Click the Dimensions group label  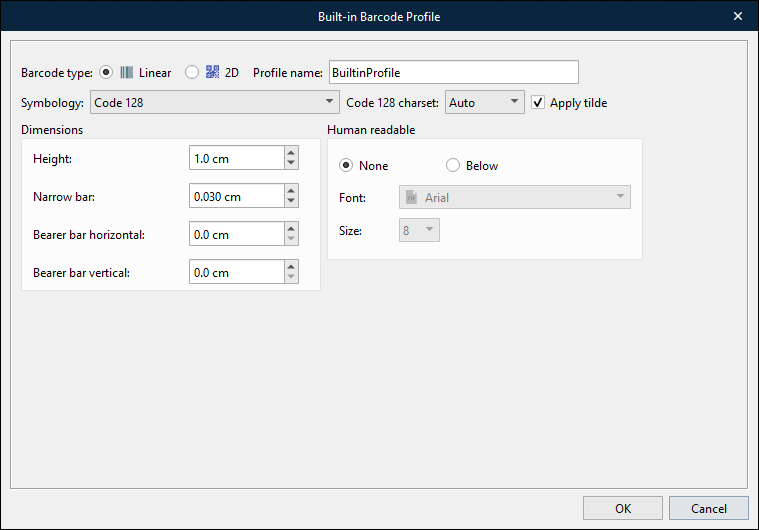52,130
